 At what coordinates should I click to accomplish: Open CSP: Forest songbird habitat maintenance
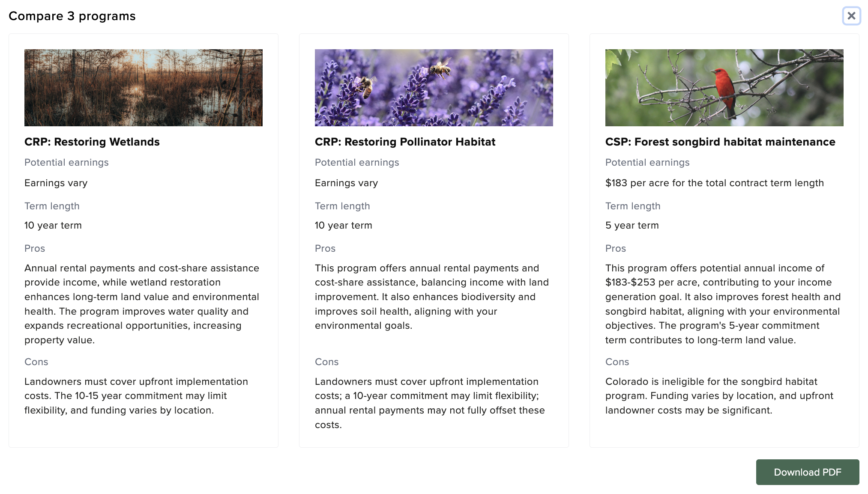720,142
